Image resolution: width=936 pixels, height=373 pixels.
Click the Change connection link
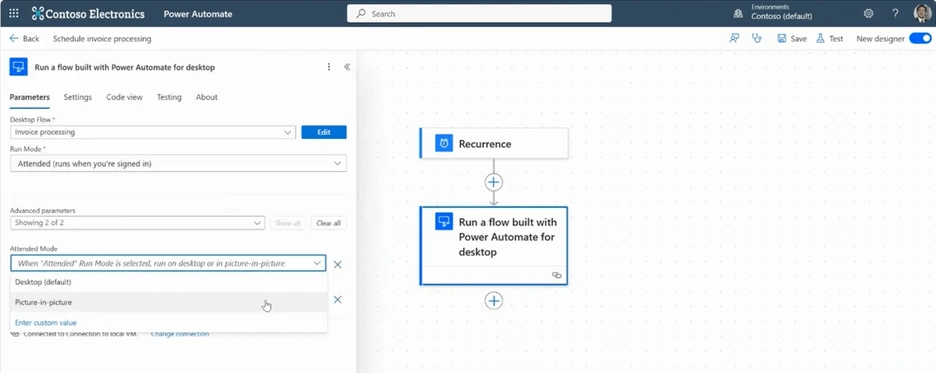[180, 334]
